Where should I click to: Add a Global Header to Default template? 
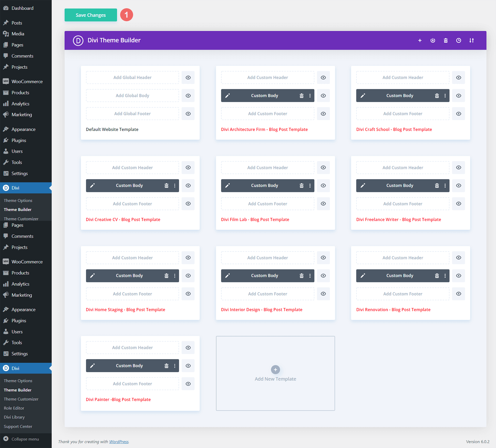pos(132,78)
